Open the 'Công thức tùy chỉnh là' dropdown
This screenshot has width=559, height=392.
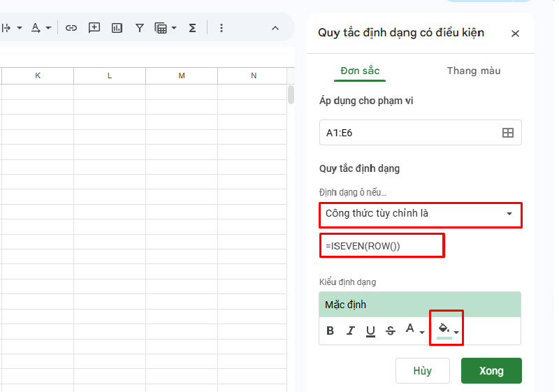[x=420, y=214]
